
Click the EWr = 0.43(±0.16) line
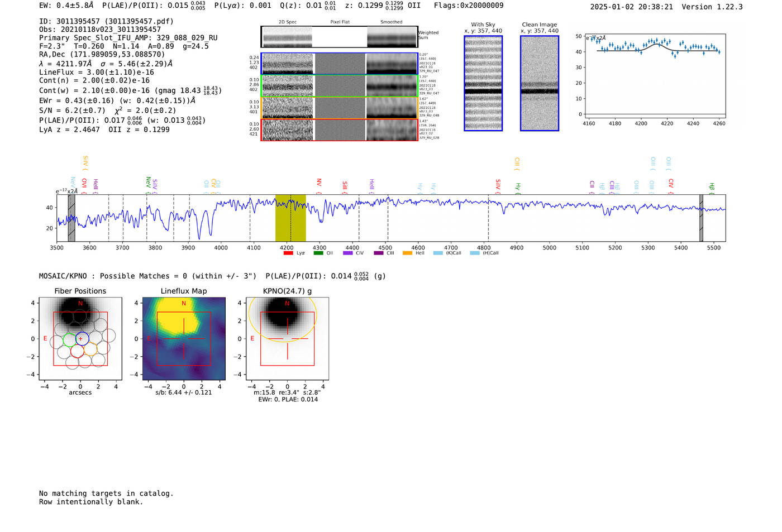(x=117, y=100)
